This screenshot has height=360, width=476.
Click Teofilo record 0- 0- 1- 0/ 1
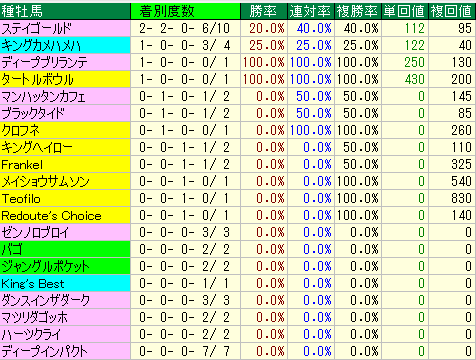185,198
